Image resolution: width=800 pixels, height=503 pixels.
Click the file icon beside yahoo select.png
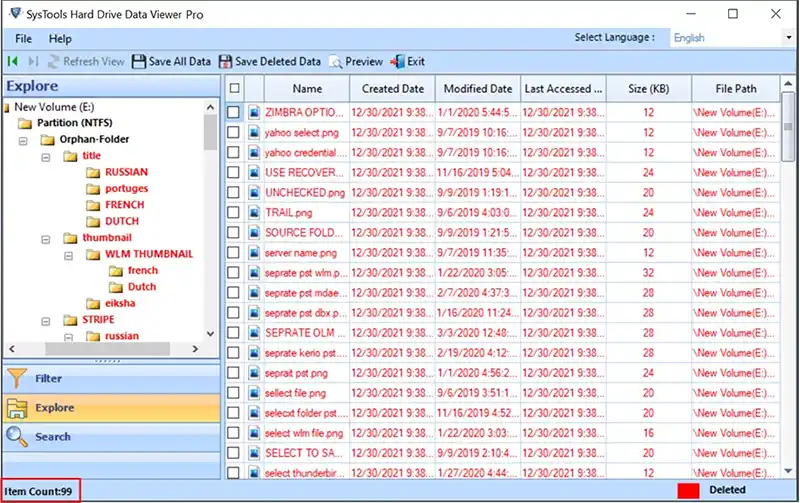coord(254,133)
